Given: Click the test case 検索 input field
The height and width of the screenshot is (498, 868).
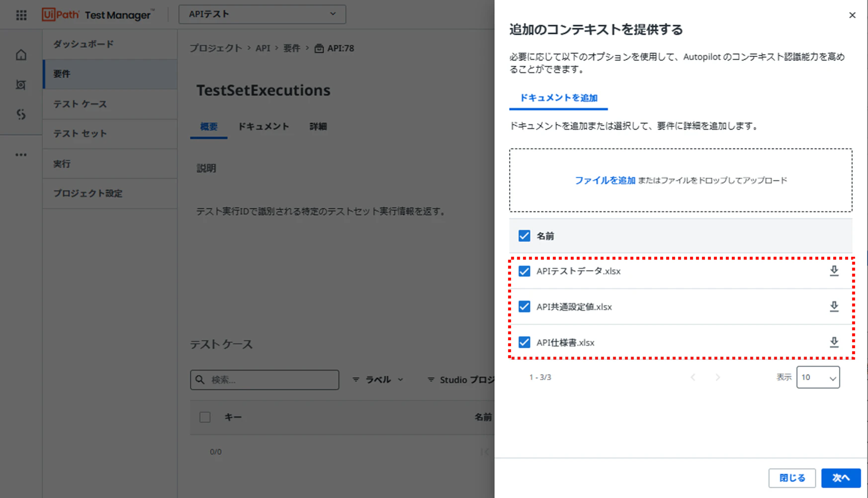Looking at the screenshot, I should (264, 380).
